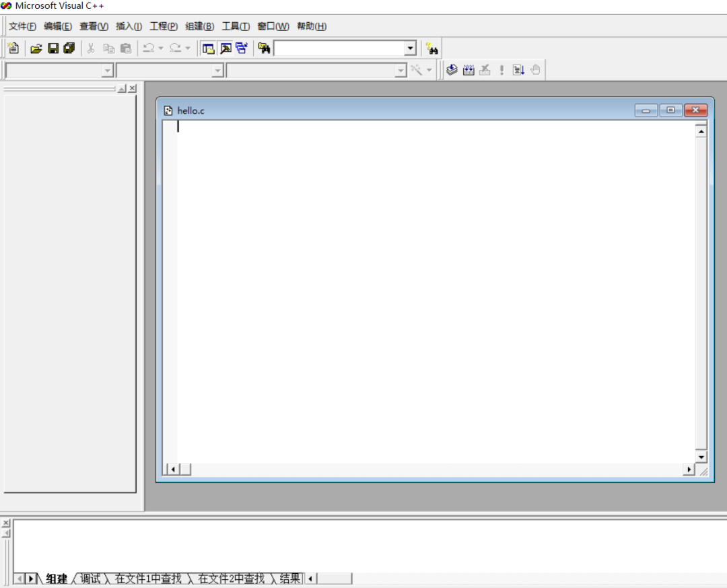Switch to the 组建 output tab

(x=57, y=579)
